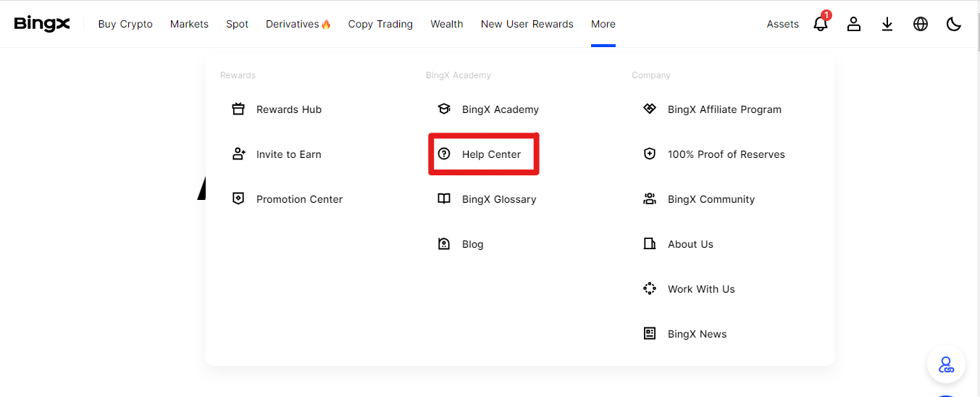Viewport: 980px width, 397px height.
Task: Open the Help Center link
Action: coord(491,154)
